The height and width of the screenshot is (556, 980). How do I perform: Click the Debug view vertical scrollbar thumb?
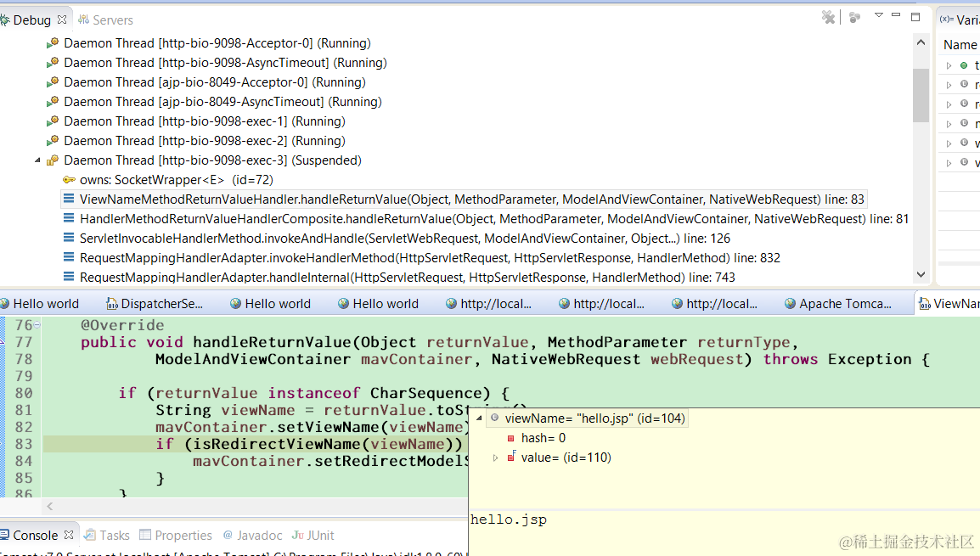pyautogui.click(x=921, y=96)
